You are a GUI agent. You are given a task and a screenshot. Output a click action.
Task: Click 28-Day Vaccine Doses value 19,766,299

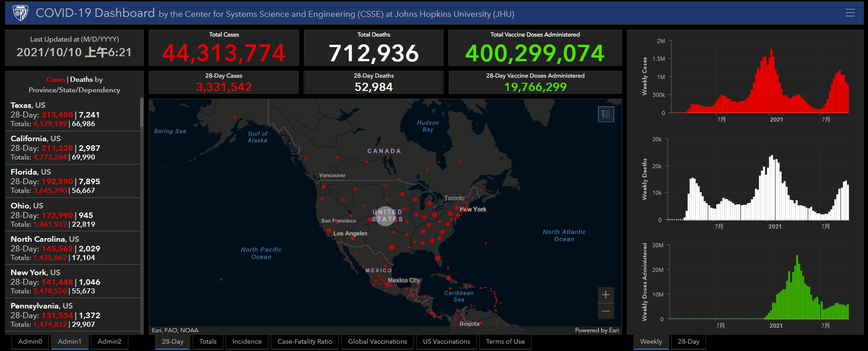coord(535,87)
